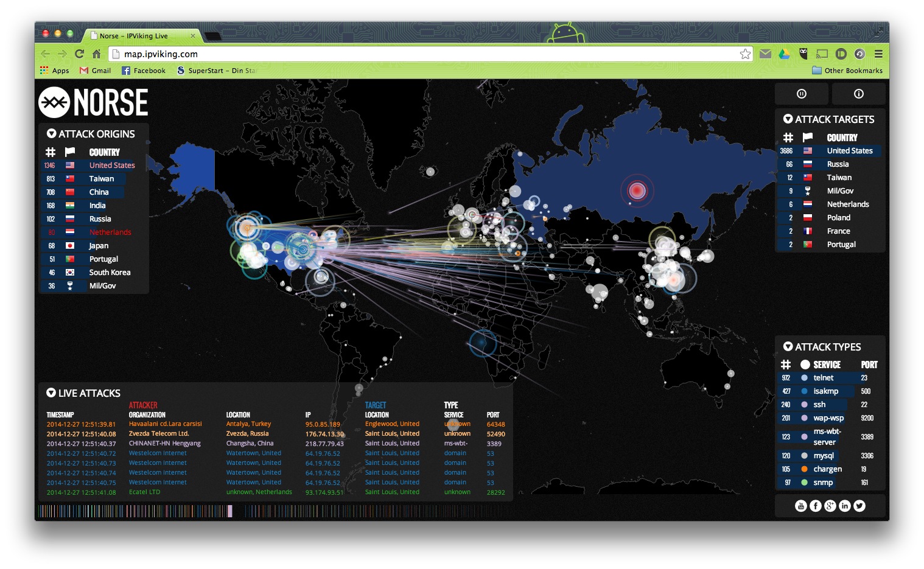
Task: Open the Chromecast cast extension
Action: [822, 54]
